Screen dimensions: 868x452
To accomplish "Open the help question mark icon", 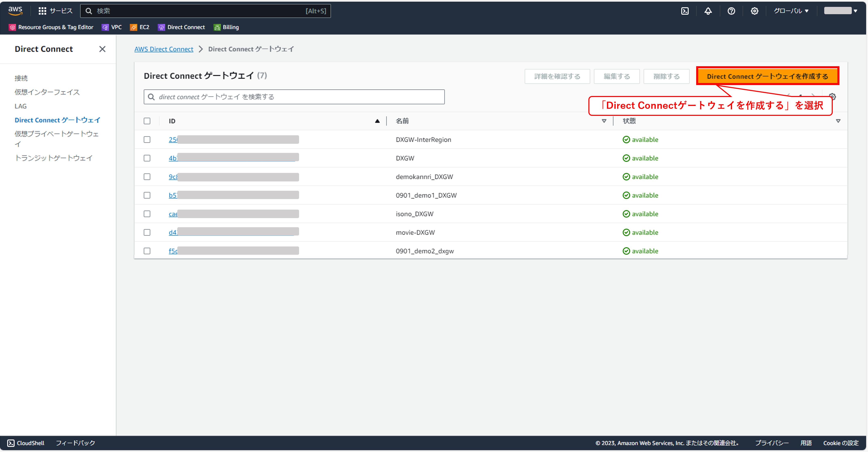I will [x=731, y=11].
